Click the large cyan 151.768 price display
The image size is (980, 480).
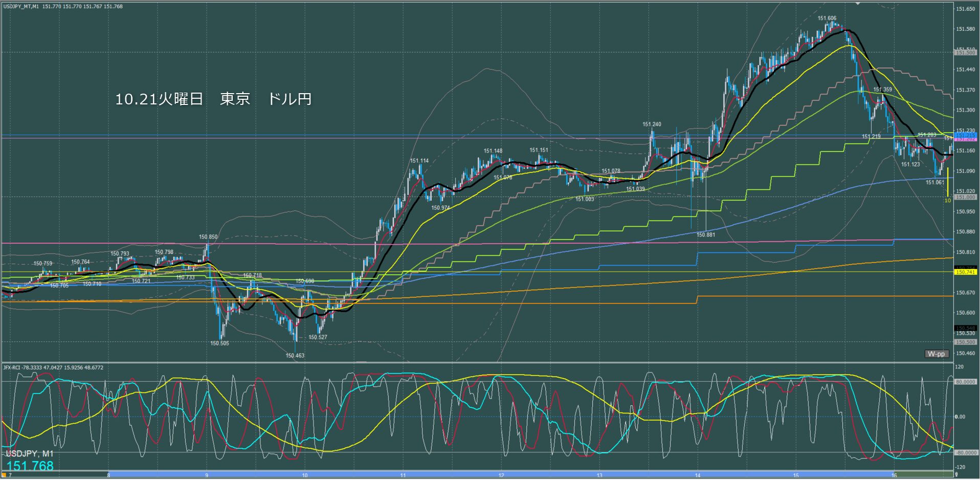coord(30,466)
